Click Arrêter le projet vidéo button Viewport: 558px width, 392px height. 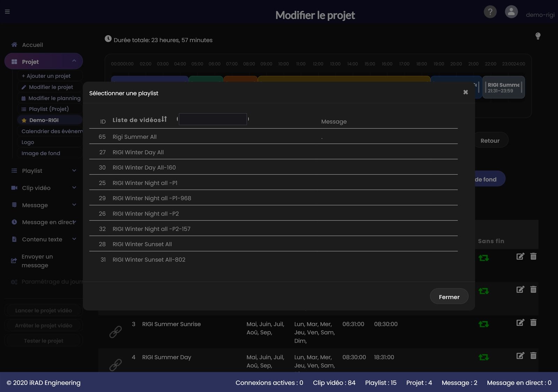[x=44, y=325]
